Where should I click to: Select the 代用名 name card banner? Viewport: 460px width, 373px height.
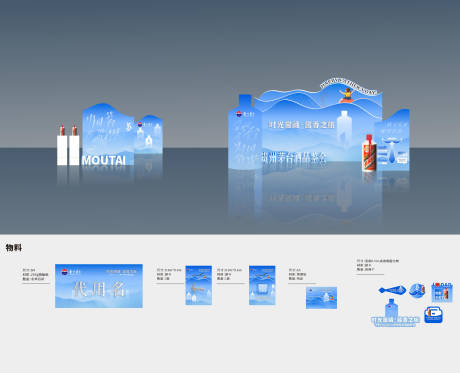(99, 286)
